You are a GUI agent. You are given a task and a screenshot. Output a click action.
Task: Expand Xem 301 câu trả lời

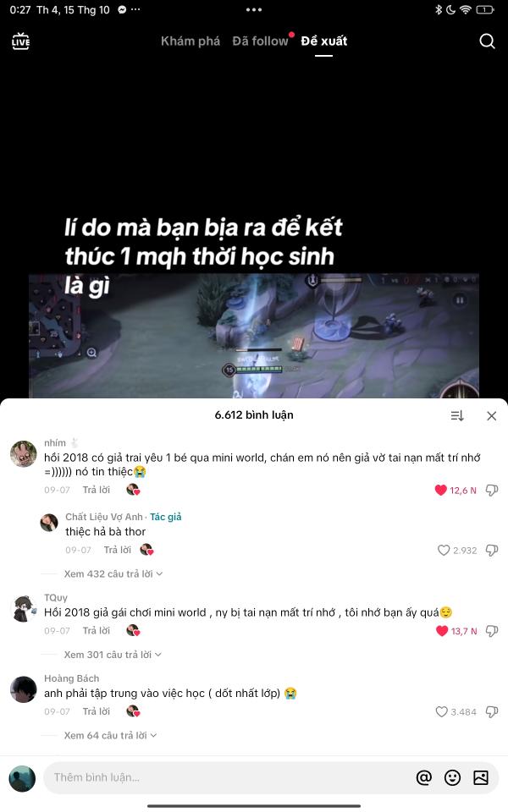tap(113, 655)
